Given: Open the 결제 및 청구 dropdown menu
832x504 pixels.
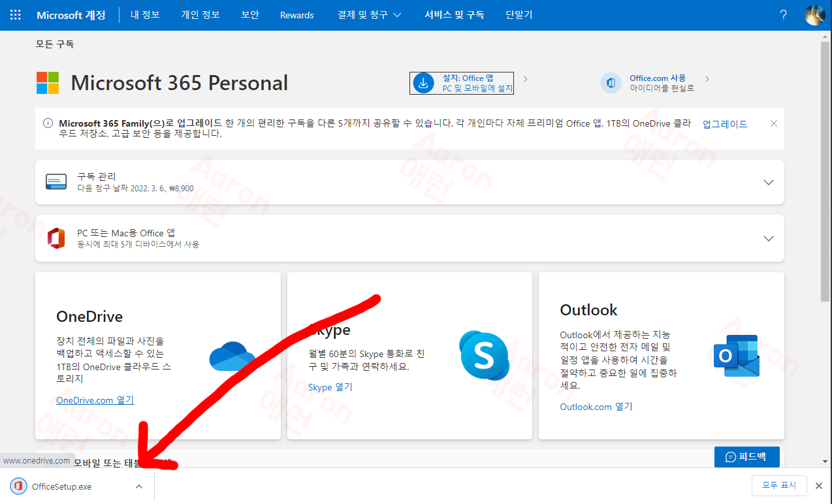Looking at the screenshot, I should point(370,15).
